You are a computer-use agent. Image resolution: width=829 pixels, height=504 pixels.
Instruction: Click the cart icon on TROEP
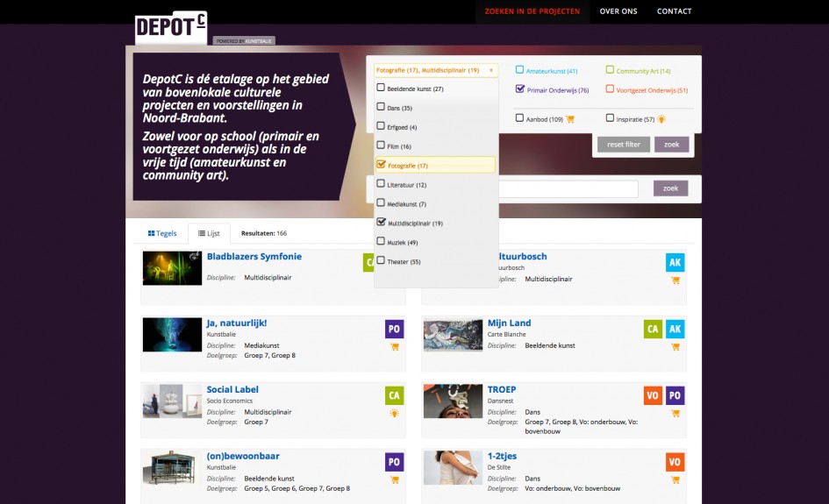coord(675,414)
